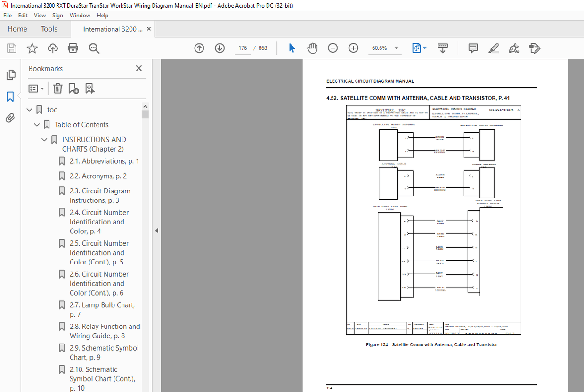This screenshot has height=392, width=584.
Task: Go to previous page with up arrow
Action: coord(199,48)
